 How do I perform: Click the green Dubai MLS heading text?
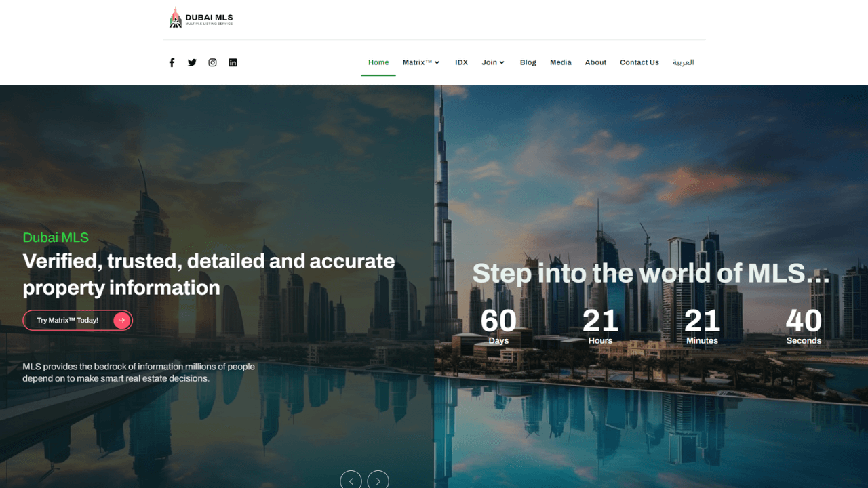pos(56,238)
